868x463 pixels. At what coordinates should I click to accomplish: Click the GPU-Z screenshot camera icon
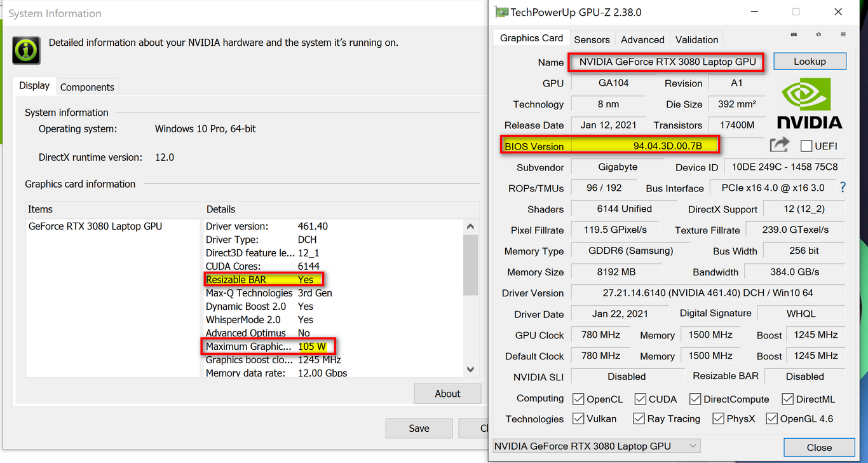pos(794,34)
